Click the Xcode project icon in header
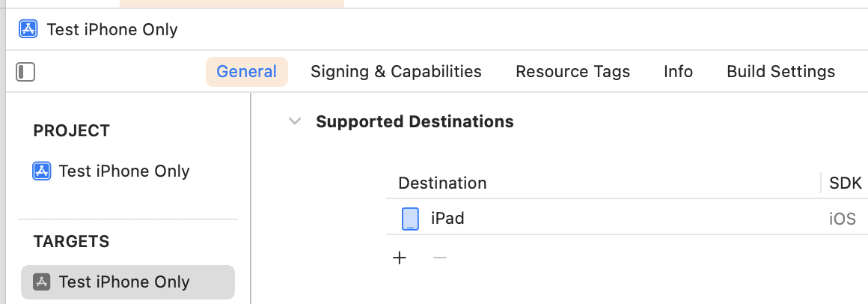 click(28, 29)
